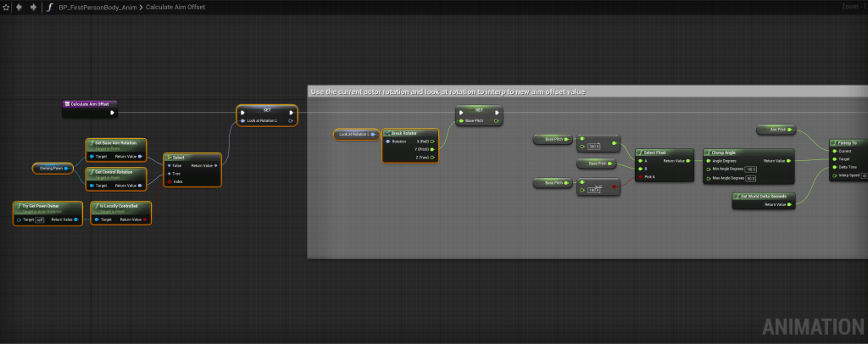Click the red Index pin on the Select node
Screen dimensions: 868x344
tap(169, 181)
